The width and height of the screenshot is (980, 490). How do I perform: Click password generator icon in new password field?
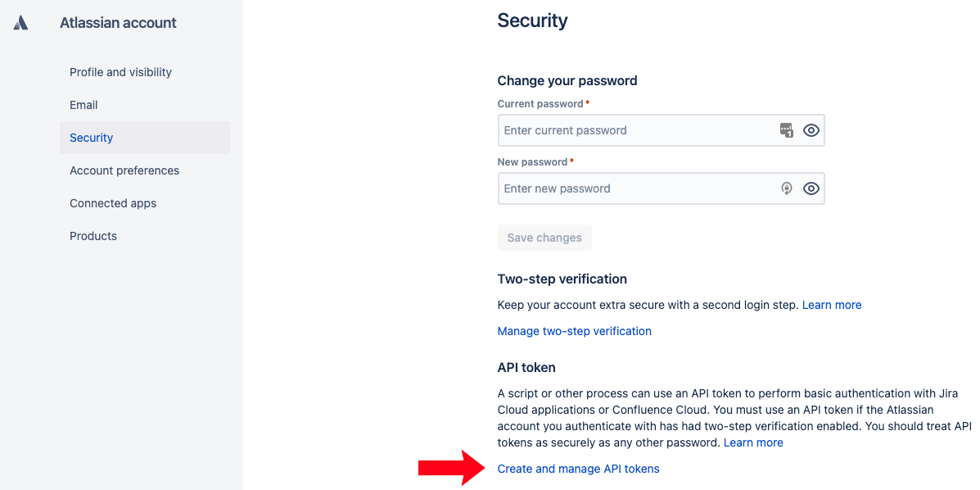(786, 188)
